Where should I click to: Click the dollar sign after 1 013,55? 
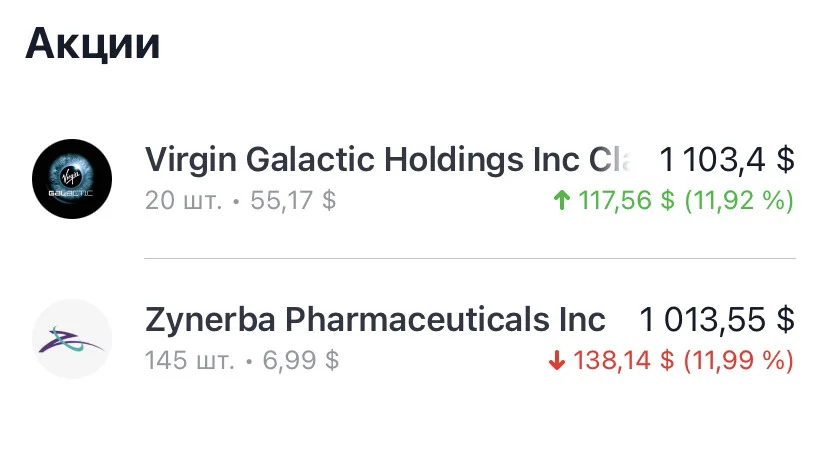click(x=786, y=320)
